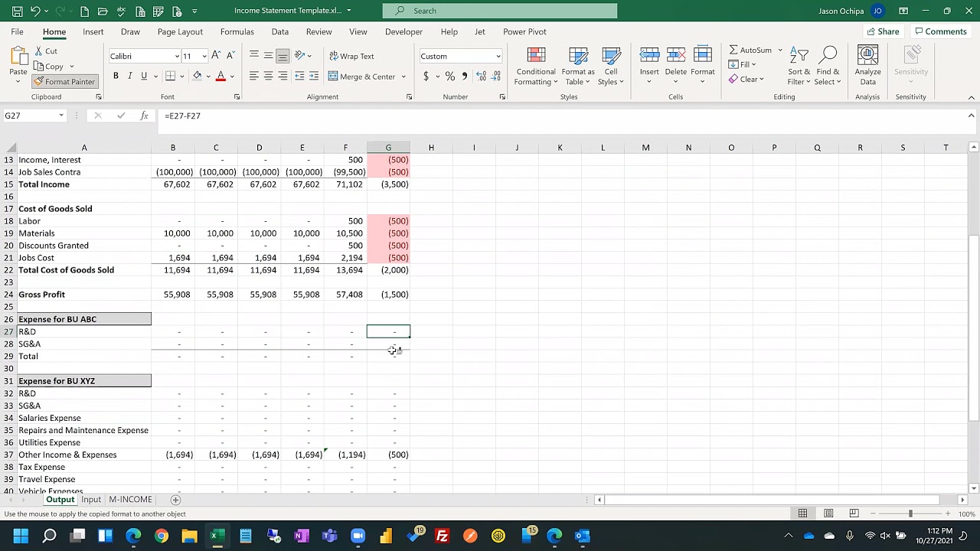Adjust the zoom slider handle
980x551 pixels.
click(910, 514)
